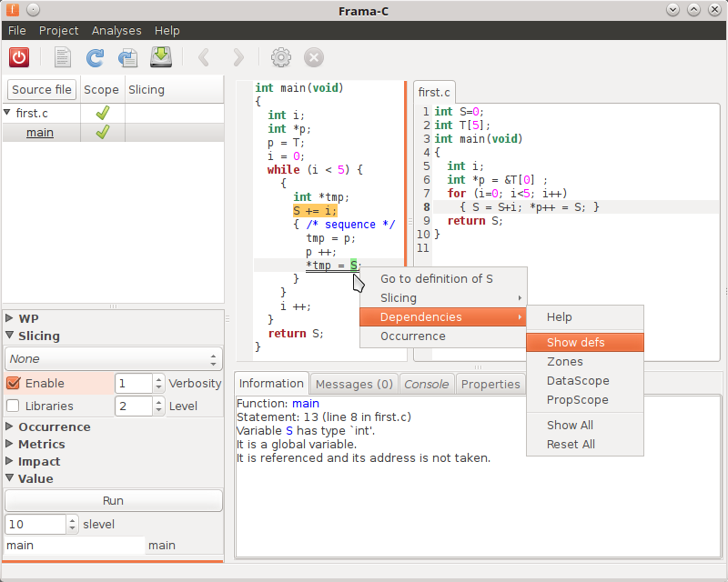Viewport: 728px width, 582px height.
Task: Adjust the Verbosity spinner arrows
Action: [x=158, y=384]
